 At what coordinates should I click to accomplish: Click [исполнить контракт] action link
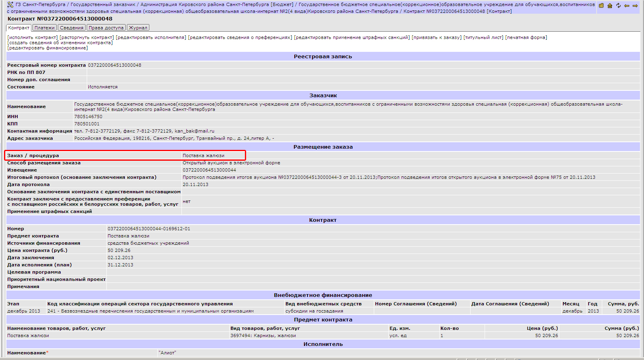click(33, 37)
